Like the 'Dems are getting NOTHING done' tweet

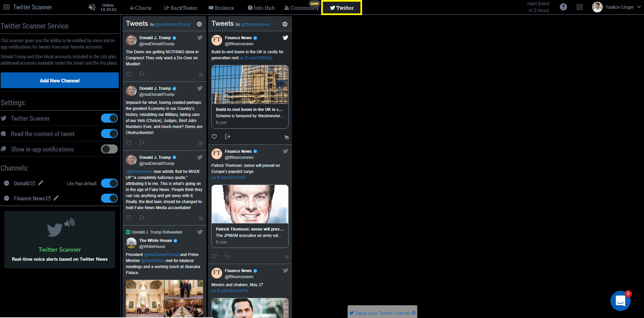pos(129,74)
